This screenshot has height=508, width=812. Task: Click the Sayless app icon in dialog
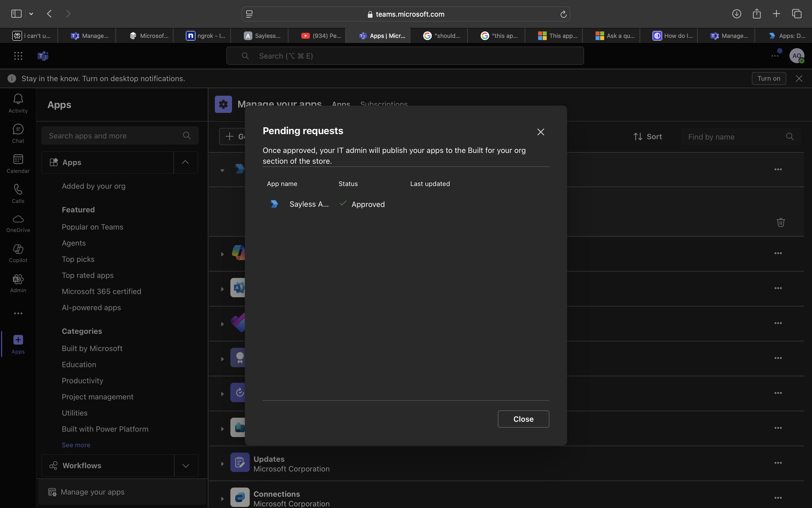274,204
